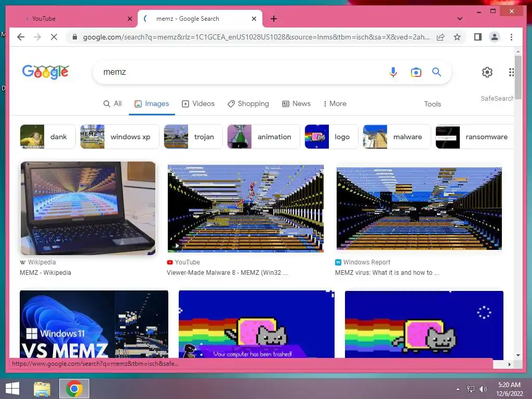
Task: Click the horizontal scroll right arrow
Action: click(x=509, y=364)
